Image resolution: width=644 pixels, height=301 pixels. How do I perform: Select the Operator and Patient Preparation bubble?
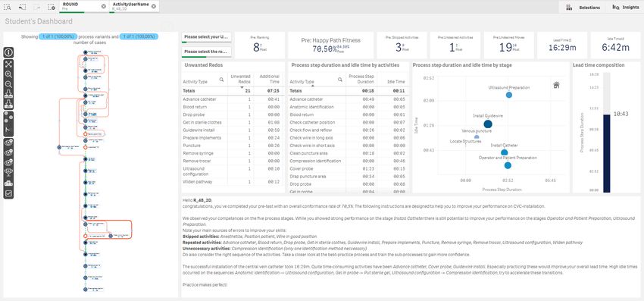(508, 165)
